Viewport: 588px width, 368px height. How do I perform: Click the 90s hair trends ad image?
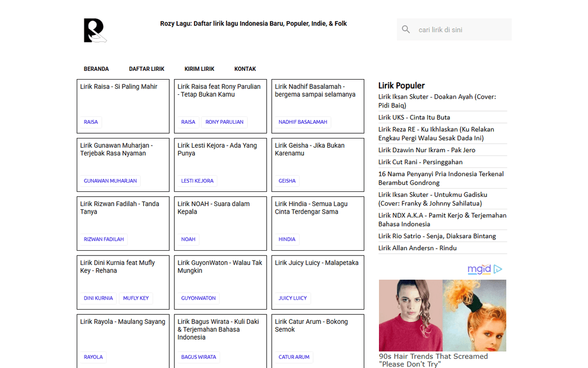[x=443, y=316]
